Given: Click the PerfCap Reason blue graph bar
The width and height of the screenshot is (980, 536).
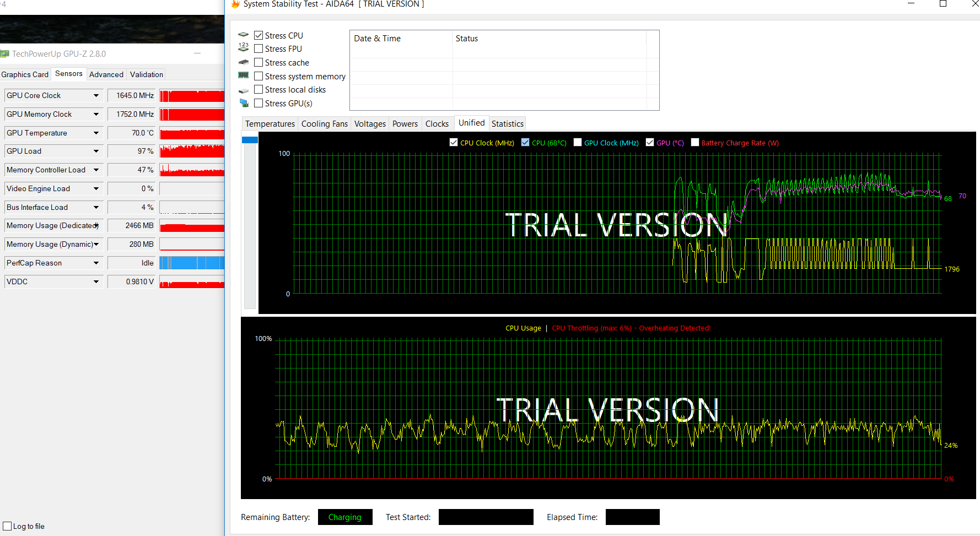Looking at the screenshot, I should pos(192,263).
